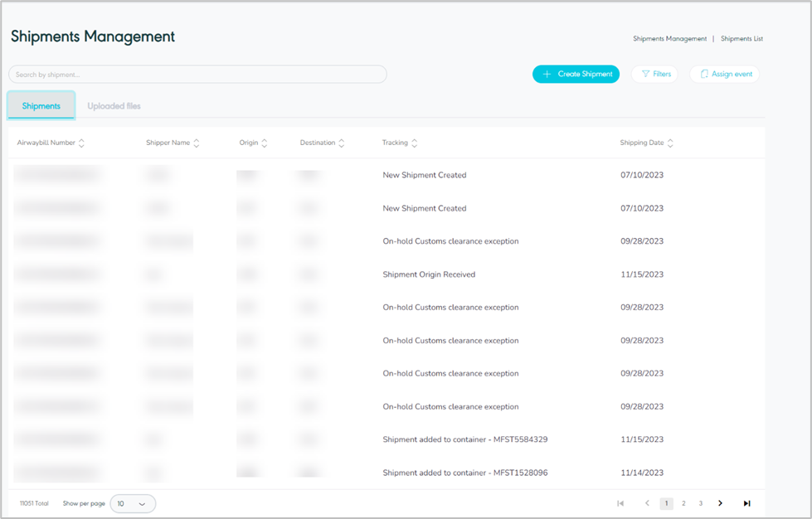812x519 pixels.
Task: Open the Show per page dropdown
Action: tap(133, 503)
